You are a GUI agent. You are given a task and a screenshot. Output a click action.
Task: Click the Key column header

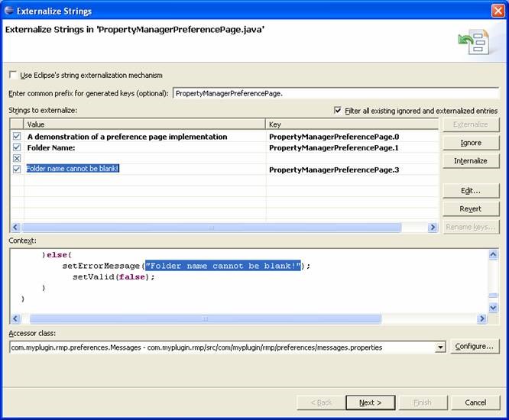[x=352, y=124]
